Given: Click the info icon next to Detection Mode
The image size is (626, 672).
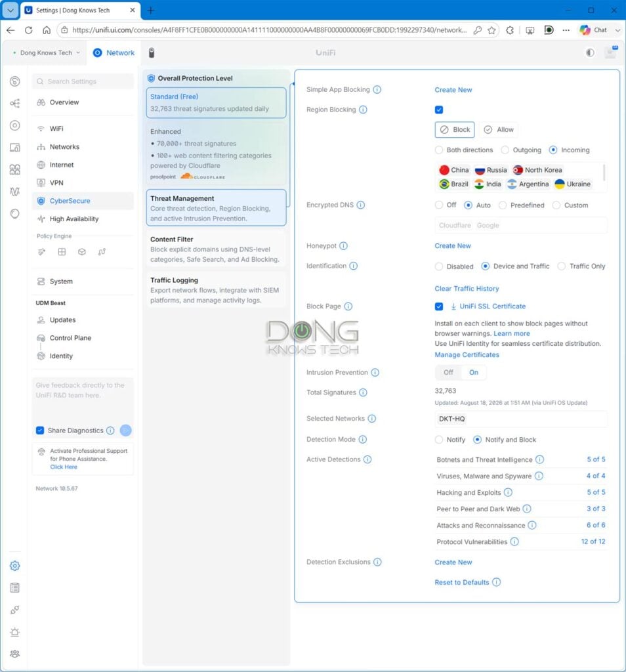Looking at the screenshot, I should tap(362, 439).
